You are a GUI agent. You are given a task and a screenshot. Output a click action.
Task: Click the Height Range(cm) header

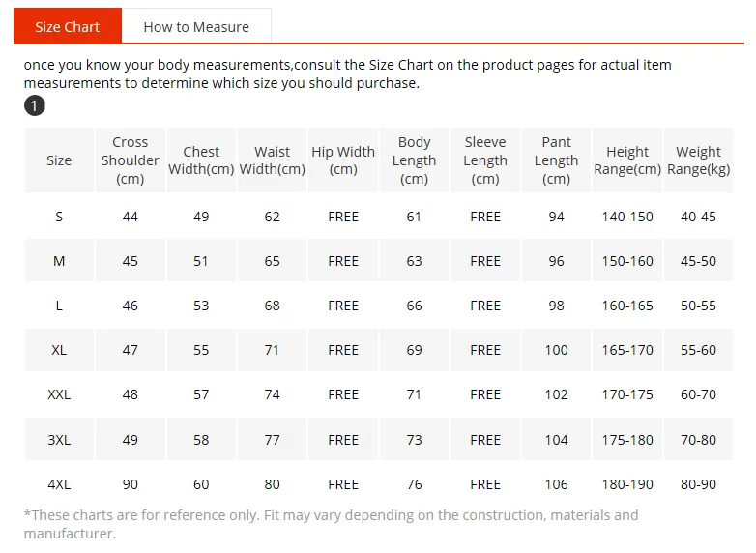(627, 160)
